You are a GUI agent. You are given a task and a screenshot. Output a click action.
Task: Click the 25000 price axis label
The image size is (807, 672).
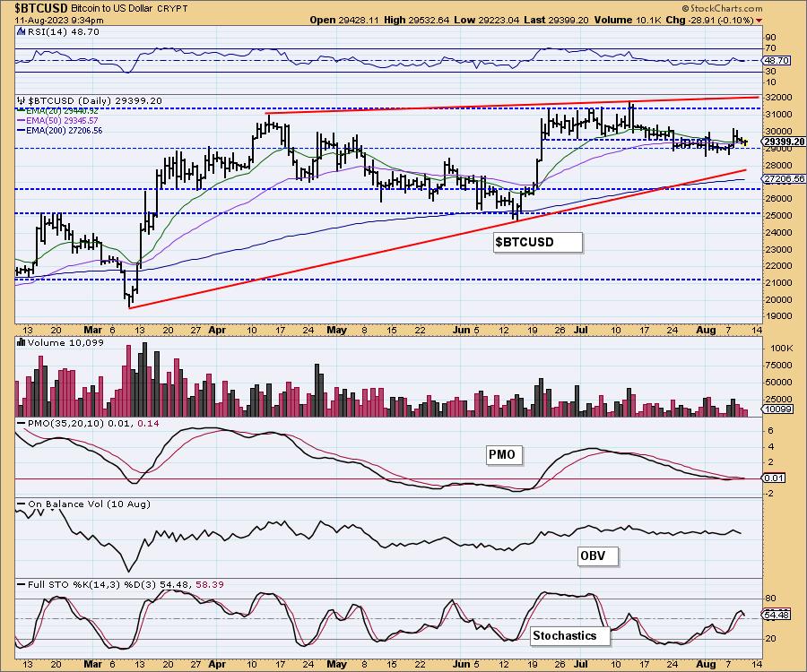point(779,215)
